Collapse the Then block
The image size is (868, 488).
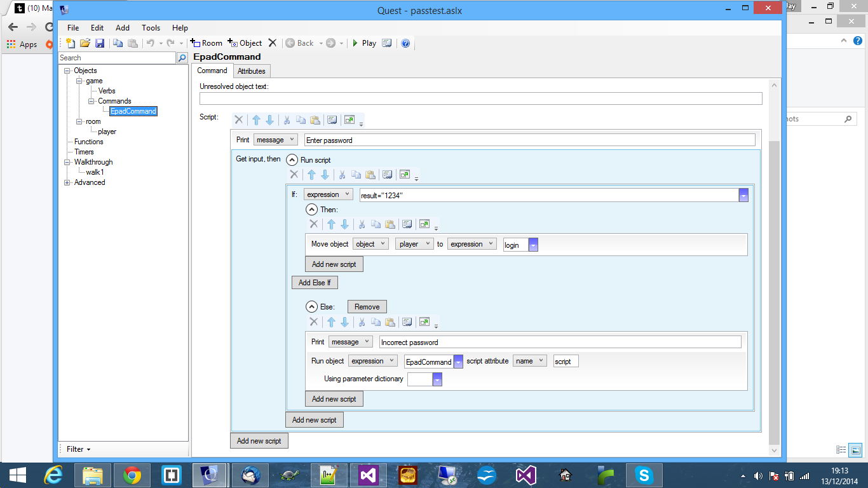point(311,209)
